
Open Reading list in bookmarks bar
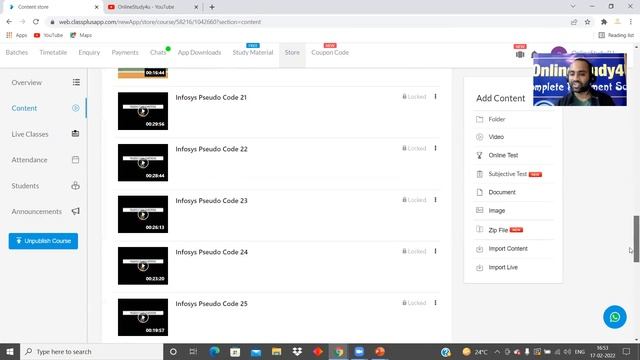(616, 36)
